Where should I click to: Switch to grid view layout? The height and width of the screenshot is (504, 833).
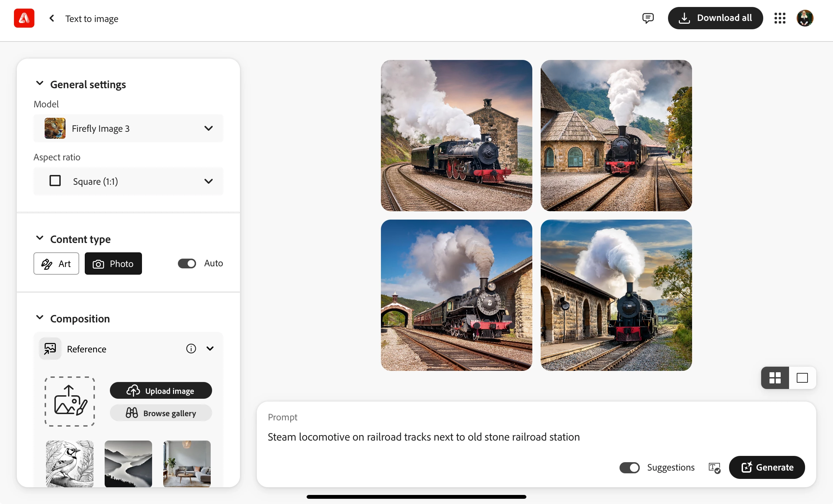coord(775,378)
